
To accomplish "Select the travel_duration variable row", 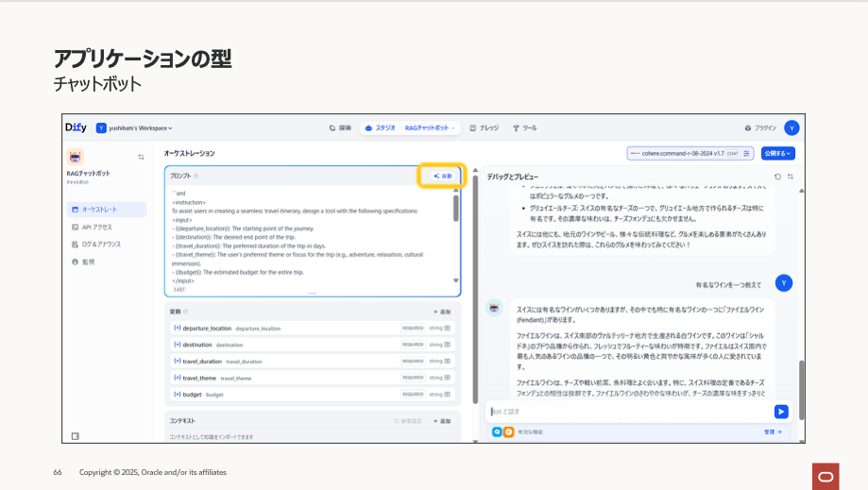I will (313, 362).
